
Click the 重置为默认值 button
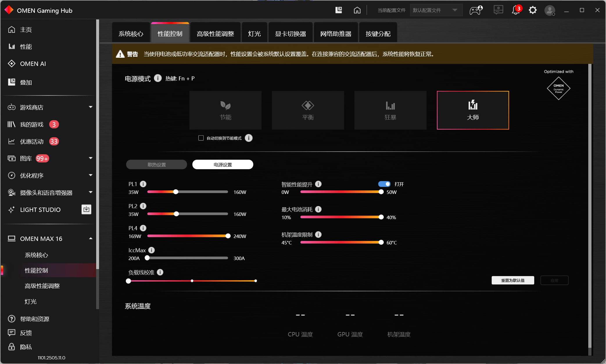pyautogui.click(x=512, y=280)
